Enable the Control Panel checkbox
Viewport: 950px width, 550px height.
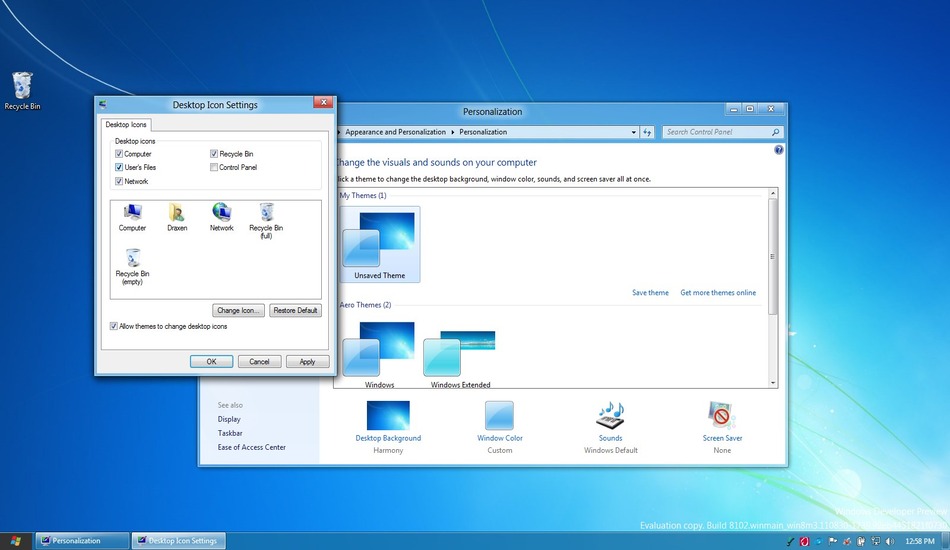tap(214, 168)
